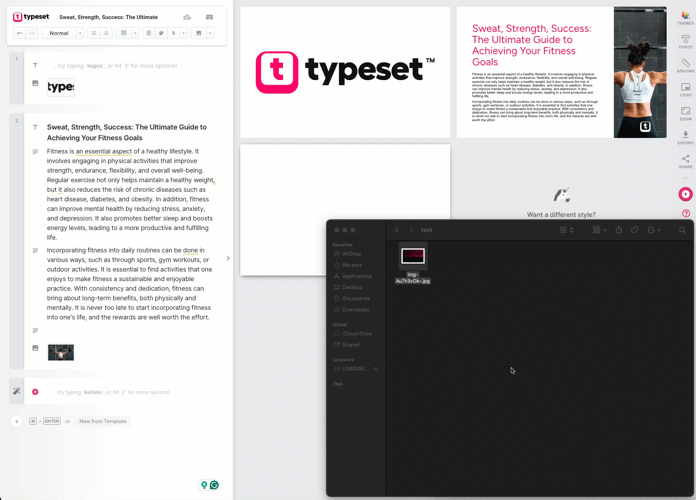696x500 pixels.
Task: Click the slide 2 heading text
Action: (x=127, y=132)
